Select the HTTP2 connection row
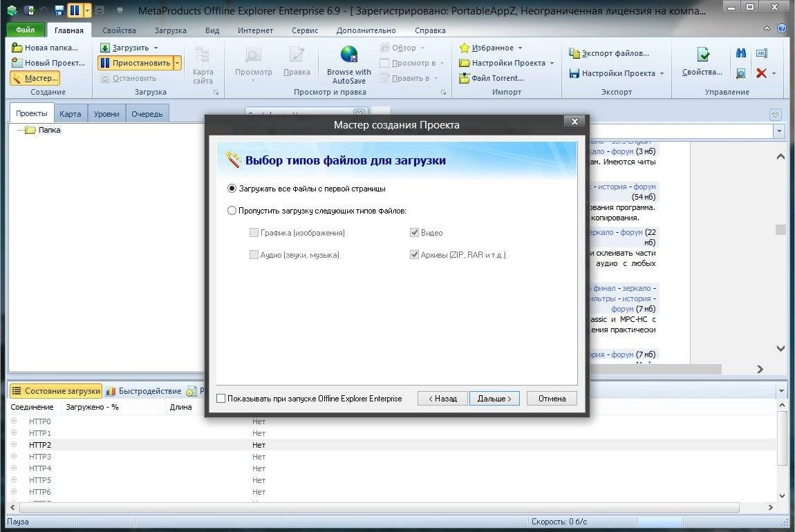Image resolution: width=795 pixels, height=532 pixels. [393, 445]
